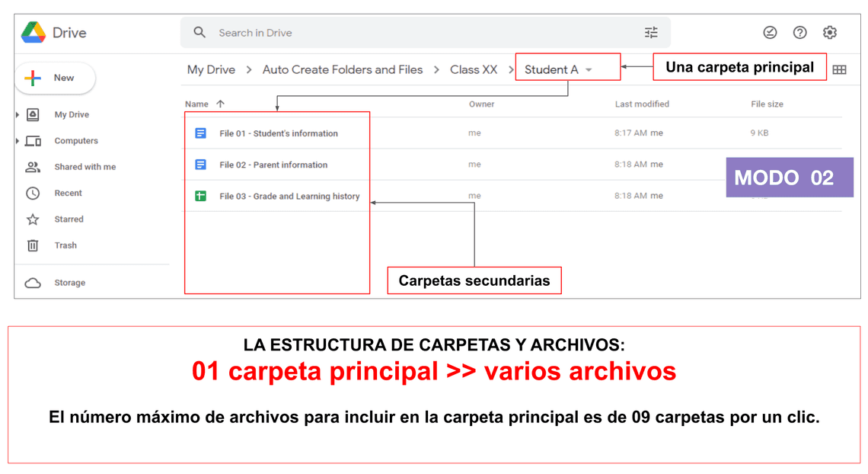Click the Google Drive logo
This screenshot has height=474, width=868.
[x=34, y=33]
